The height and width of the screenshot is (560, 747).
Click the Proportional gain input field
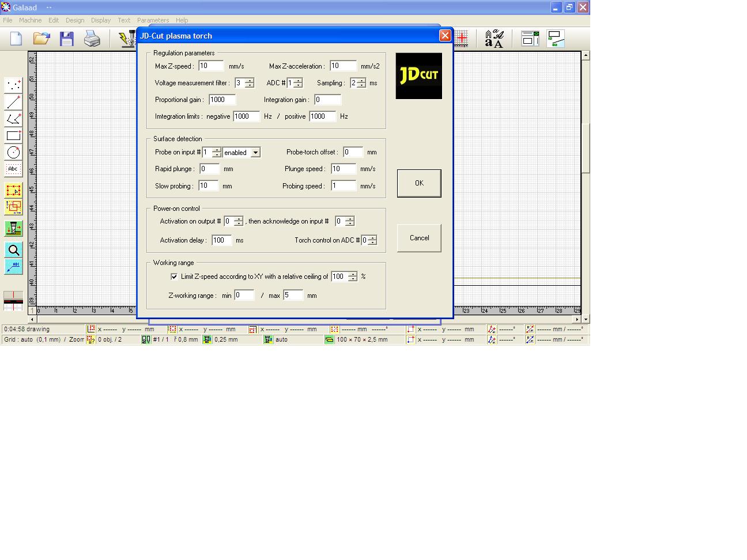[222, 100]
